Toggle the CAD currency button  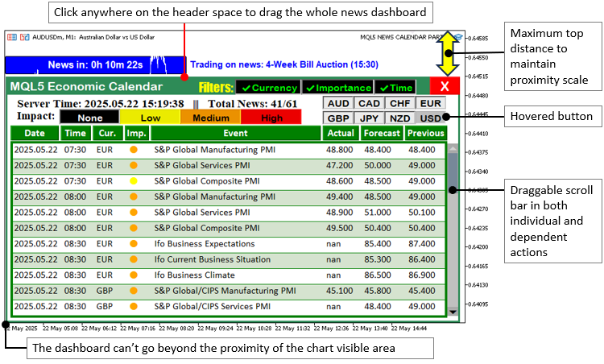point(369,103)
